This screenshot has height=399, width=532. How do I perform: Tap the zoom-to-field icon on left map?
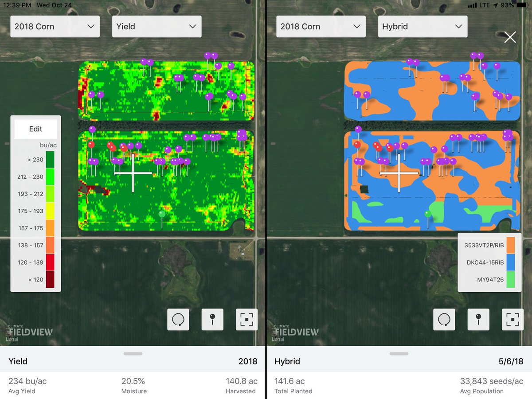246,319
